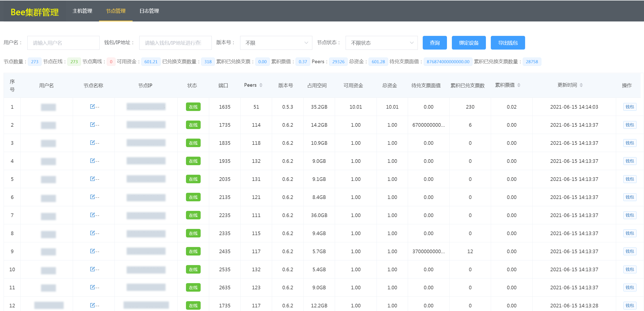Sort table by Peers column arrows
The width and height of the screenshot is (644, 311).
[x=261, y=85]
